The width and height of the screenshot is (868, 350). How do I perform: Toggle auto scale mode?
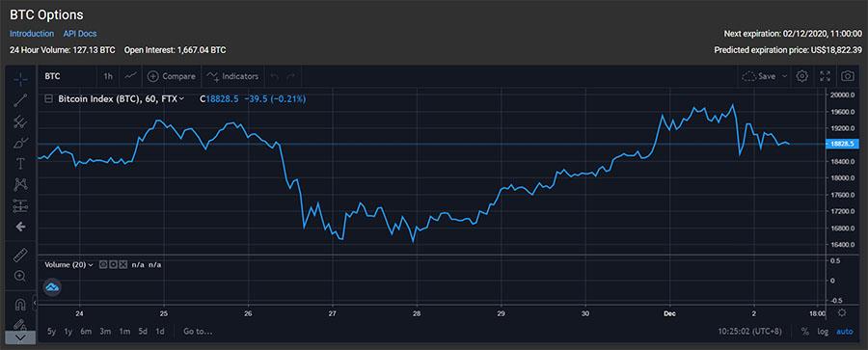(845, 332)
